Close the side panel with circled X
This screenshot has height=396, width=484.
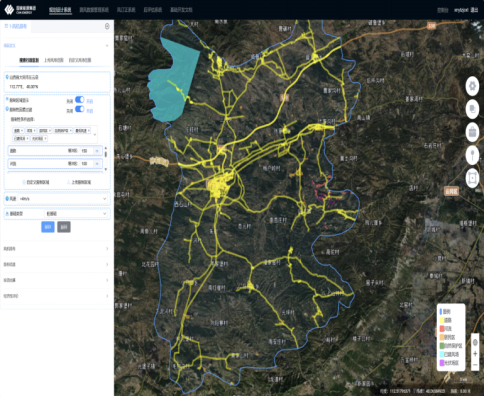(x=107, y=26)
